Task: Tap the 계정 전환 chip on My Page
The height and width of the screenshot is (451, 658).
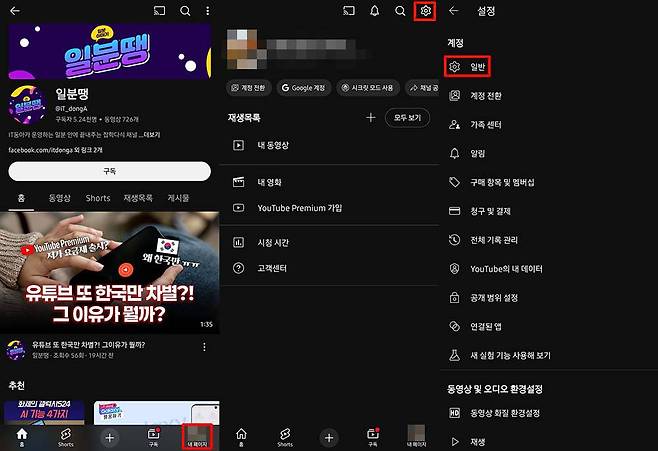Action: 248,88
